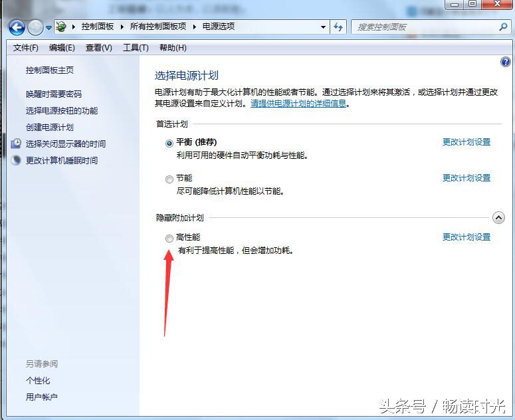This screenshot has width=515, height=420.
Task: Open the recent pages dropdown arrow
Action: point(49,28)
